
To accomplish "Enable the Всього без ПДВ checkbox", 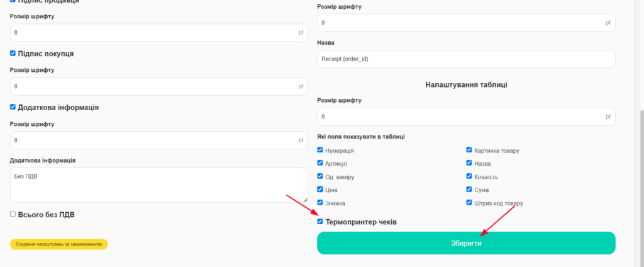I will pos(13,214).
